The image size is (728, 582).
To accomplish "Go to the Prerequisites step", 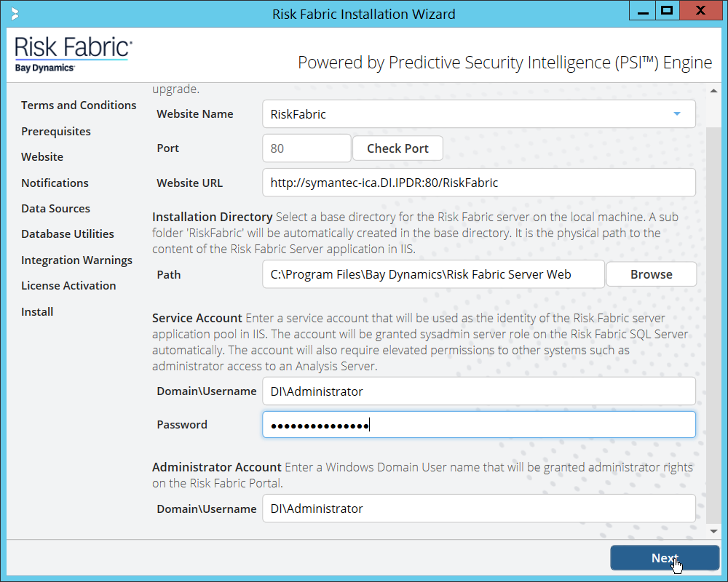I will pos(56,132).
